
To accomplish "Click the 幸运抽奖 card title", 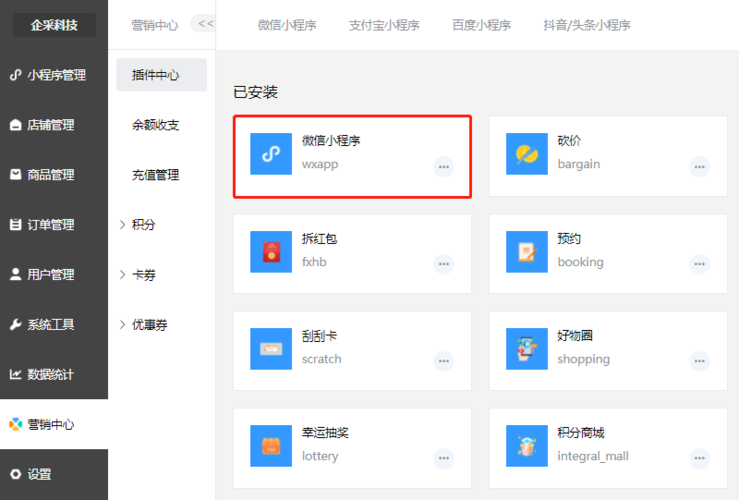I will click(325, 433).
